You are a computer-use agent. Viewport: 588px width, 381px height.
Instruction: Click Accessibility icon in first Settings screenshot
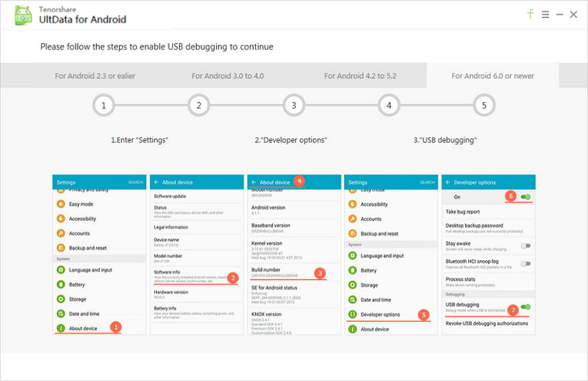(x=61, y=218)
